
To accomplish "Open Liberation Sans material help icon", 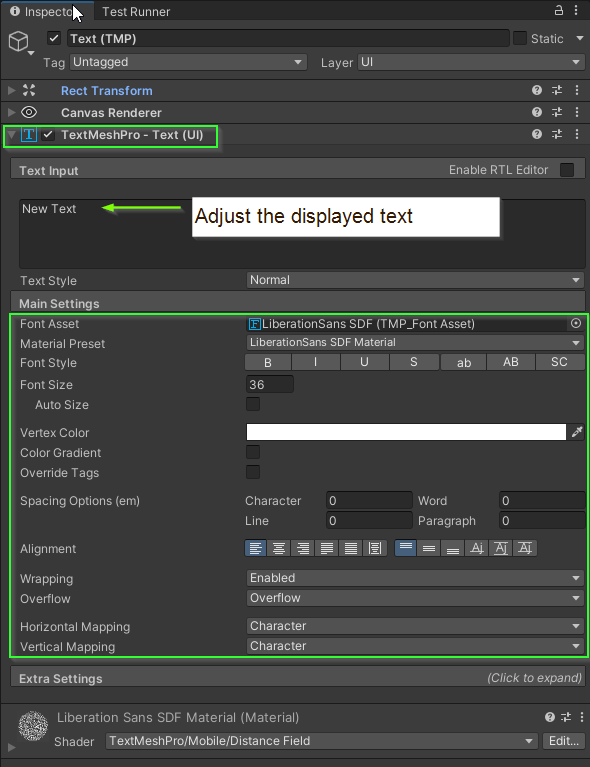I will 550,717.
